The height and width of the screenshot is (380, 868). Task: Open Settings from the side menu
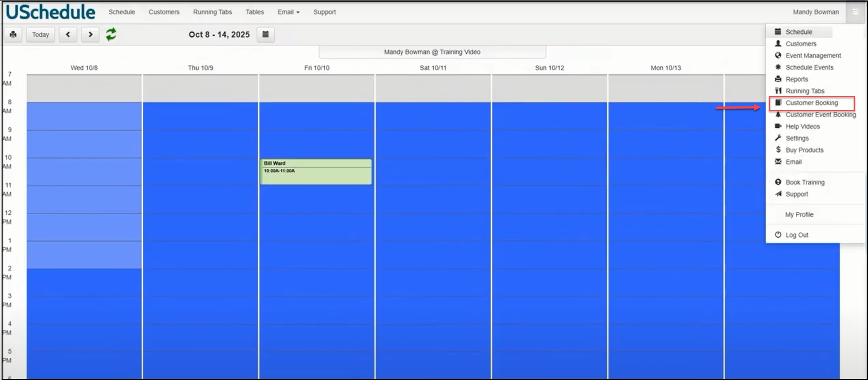[797, 138]
